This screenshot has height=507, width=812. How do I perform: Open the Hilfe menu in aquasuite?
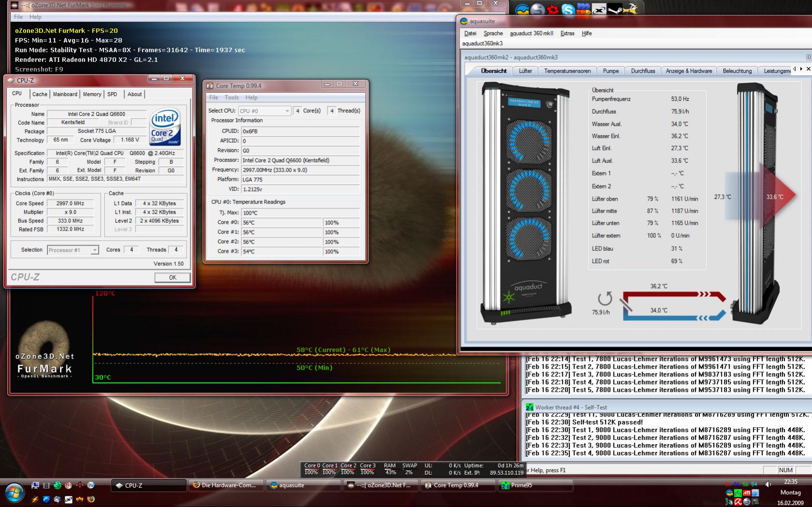(587, 33)
